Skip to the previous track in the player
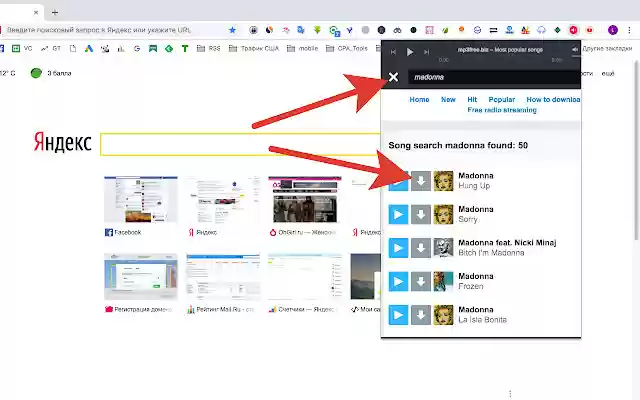The width and height of the screenshot is (640, 400). [x=393, y=52]
